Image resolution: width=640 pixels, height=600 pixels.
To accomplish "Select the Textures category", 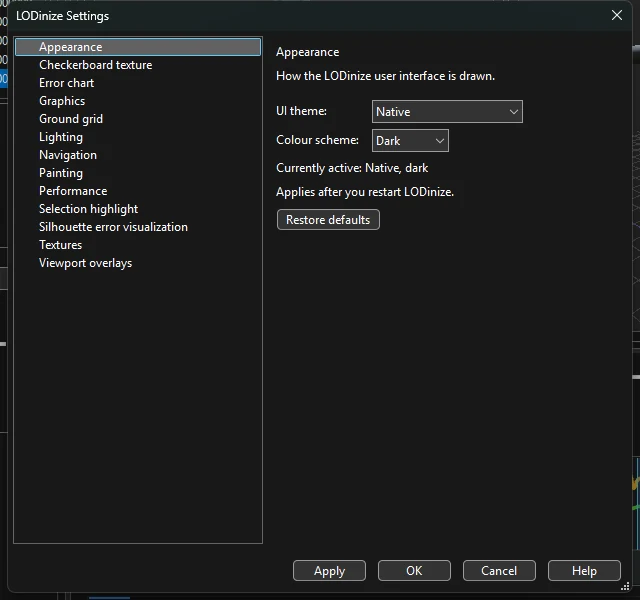I will [x=138, y=244].
